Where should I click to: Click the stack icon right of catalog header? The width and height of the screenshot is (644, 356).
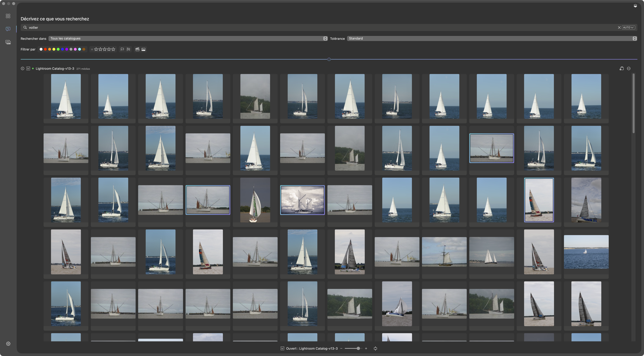click(x=622, y=68)
